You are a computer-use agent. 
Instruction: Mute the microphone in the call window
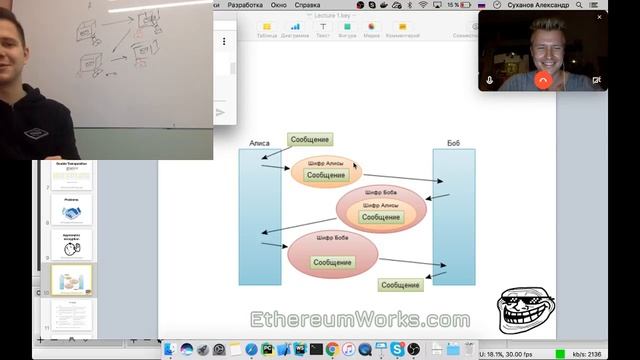489,80
